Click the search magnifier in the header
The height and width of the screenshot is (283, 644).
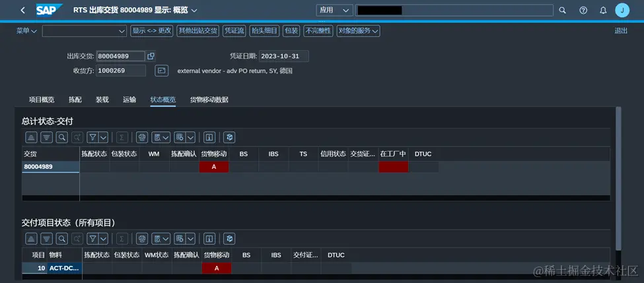(563, 11)
